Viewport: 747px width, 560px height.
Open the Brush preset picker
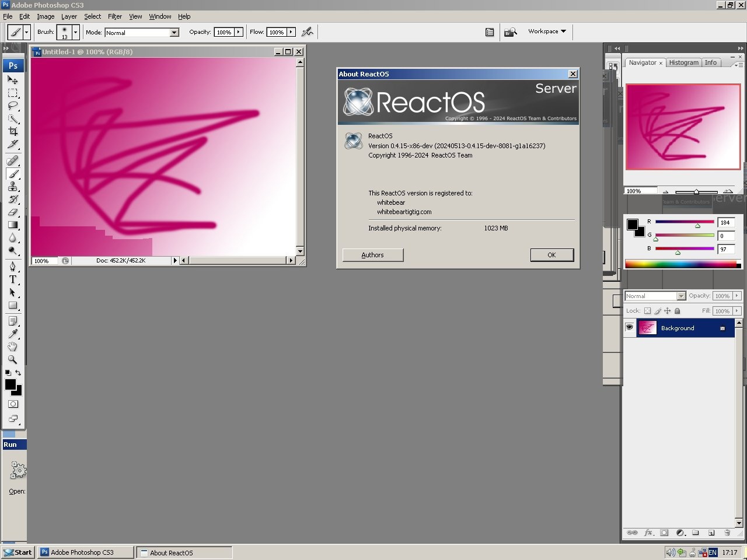(x=75, y=33)
